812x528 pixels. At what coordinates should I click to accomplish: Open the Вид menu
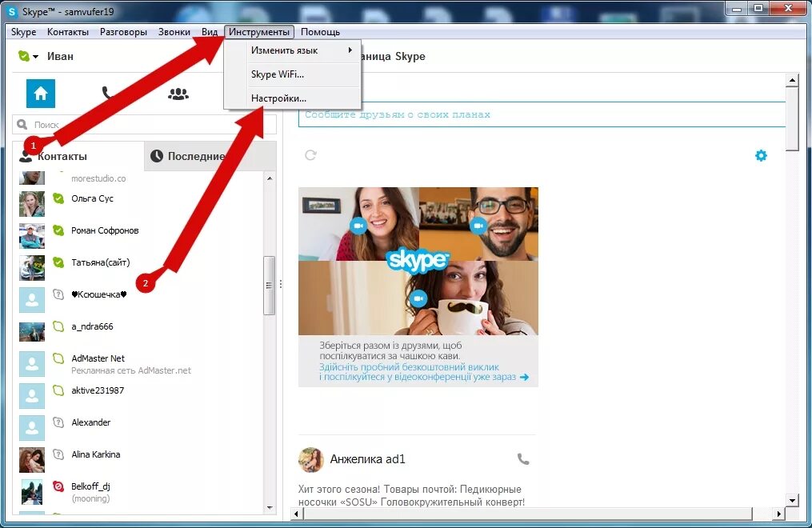(210, 31)
